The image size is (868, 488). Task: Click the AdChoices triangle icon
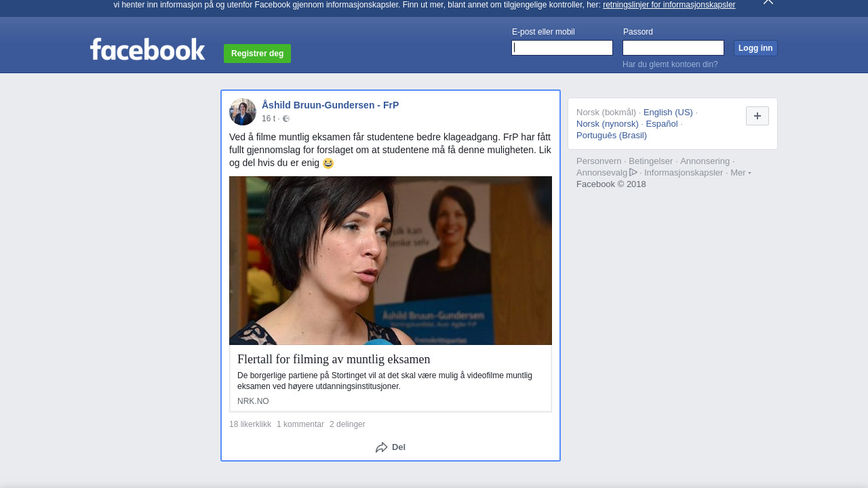(633, 172)
